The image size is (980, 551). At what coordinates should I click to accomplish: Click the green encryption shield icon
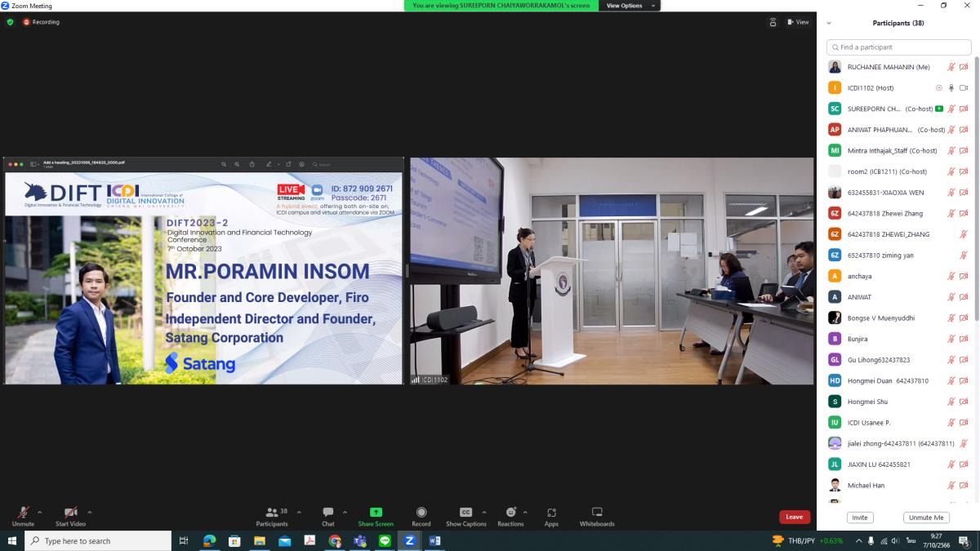coord(10,22)
